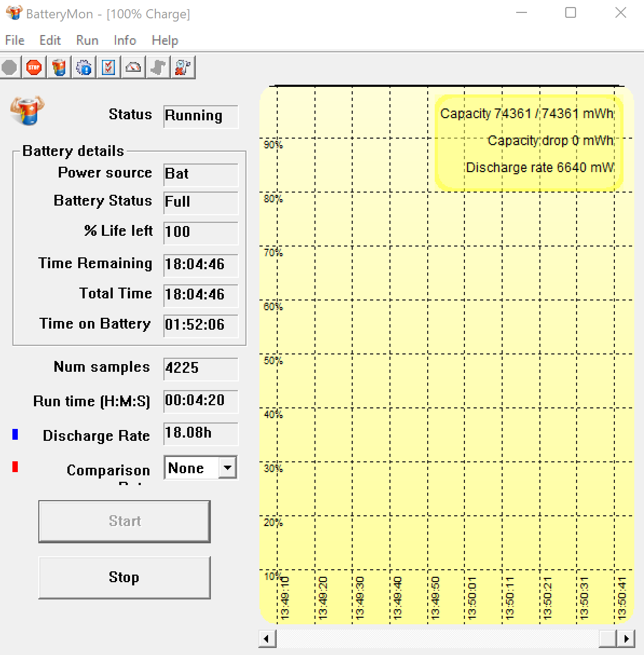Click the Battery Status field showing Full
This screenshot has height=655, width=644.
[201, 203]
